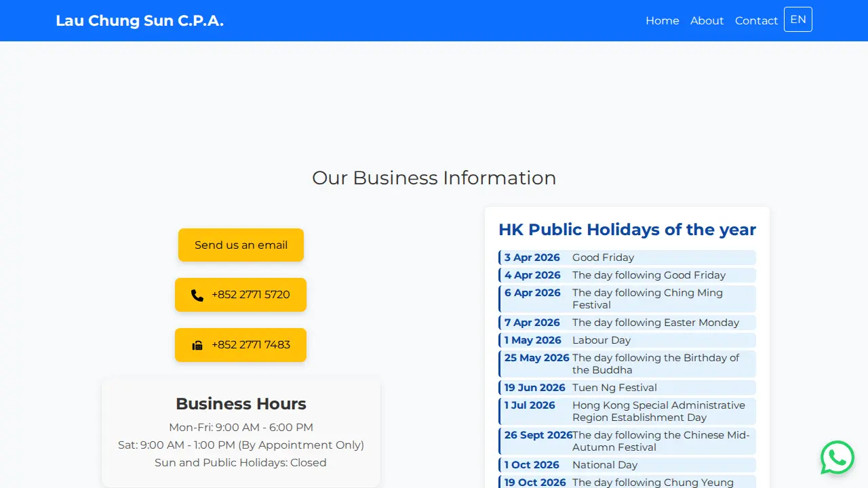
Task: Select the Birthday of the Buddha row
Action: click(x=627, y=364)
